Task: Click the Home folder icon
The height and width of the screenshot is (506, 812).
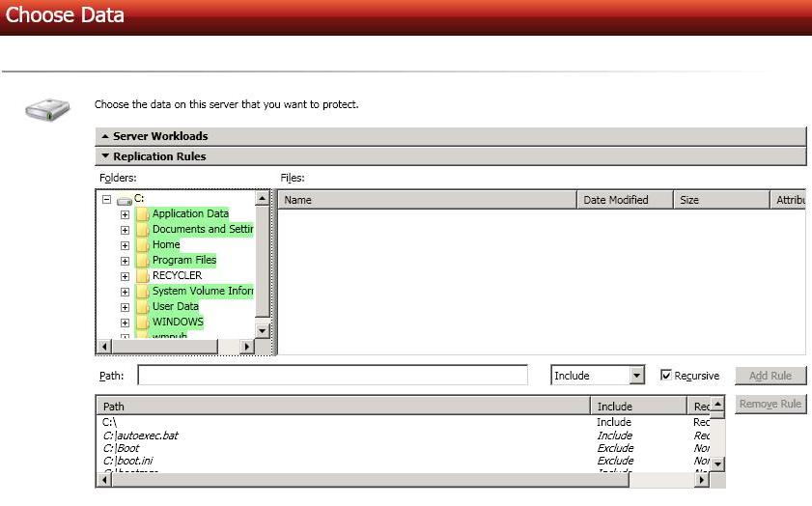Action: 142,245
